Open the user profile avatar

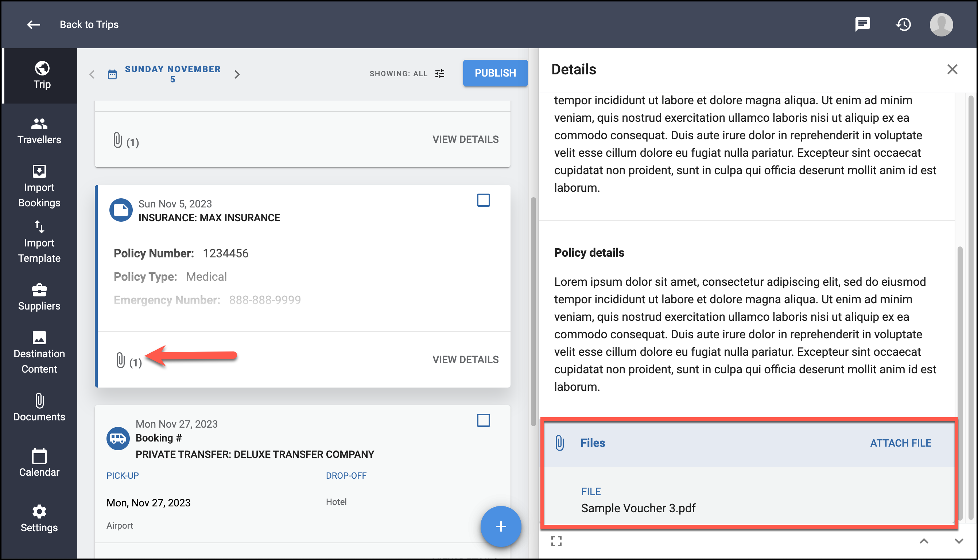[x=941, y=25]
